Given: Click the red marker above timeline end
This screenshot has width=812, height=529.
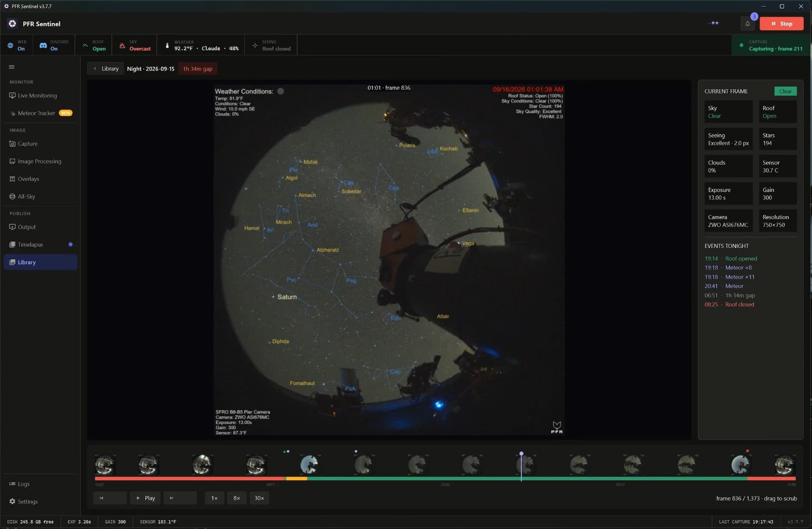Looking at the screenshot, I should (x=747, y=451).
